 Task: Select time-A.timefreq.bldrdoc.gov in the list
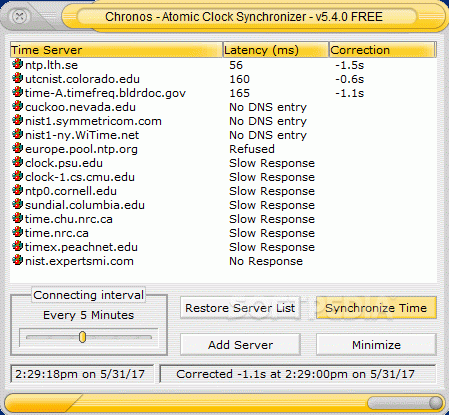coord(105,93)
